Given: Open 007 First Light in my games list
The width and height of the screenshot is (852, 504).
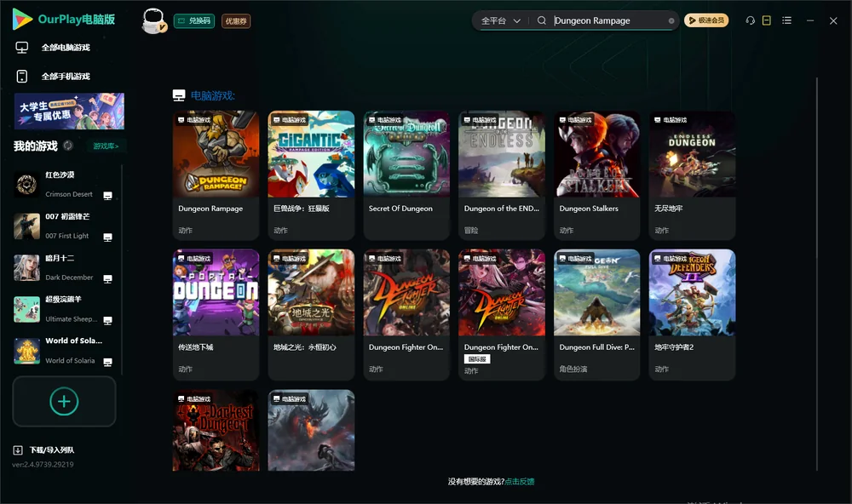Looking at the screenshot, I should [64, 226].
